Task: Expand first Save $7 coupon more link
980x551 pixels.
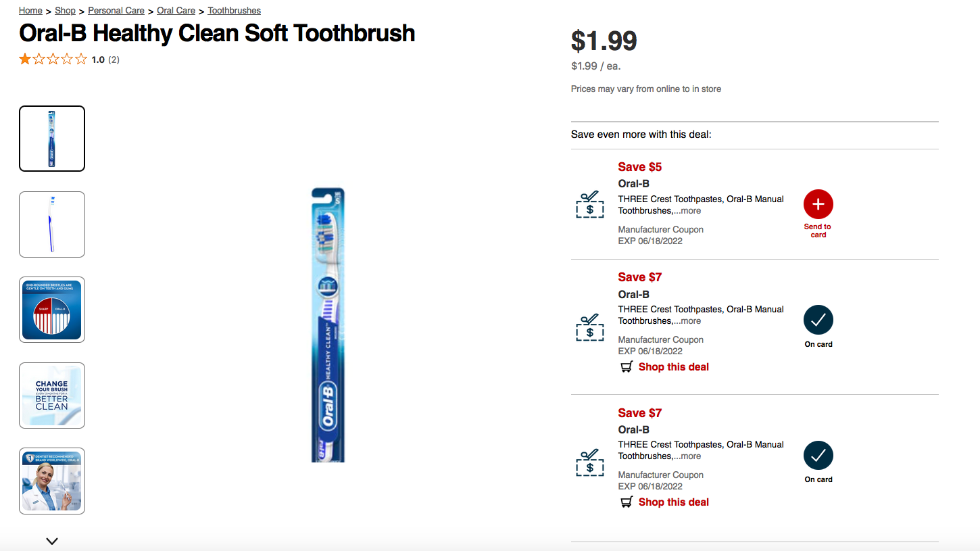Action: [x=689, y=321]
